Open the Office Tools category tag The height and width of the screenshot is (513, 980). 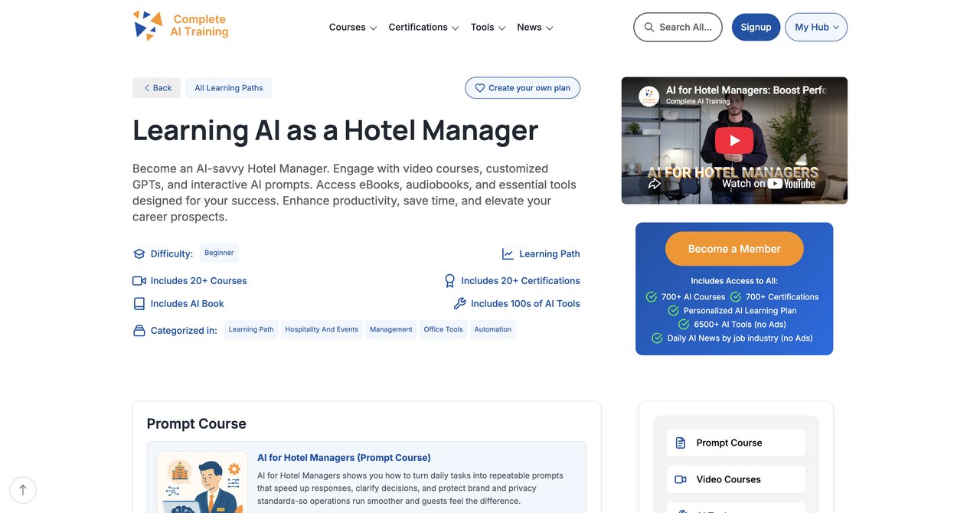coord(443,329)
